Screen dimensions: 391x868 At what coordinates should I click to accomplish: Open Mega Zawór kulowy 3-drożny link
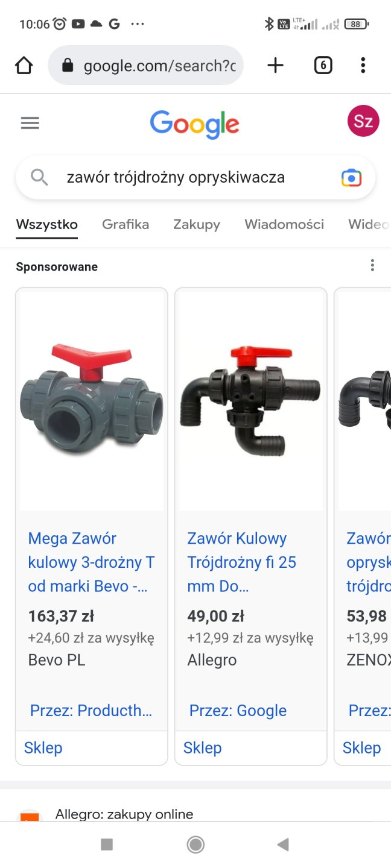(x=91, y=562)
